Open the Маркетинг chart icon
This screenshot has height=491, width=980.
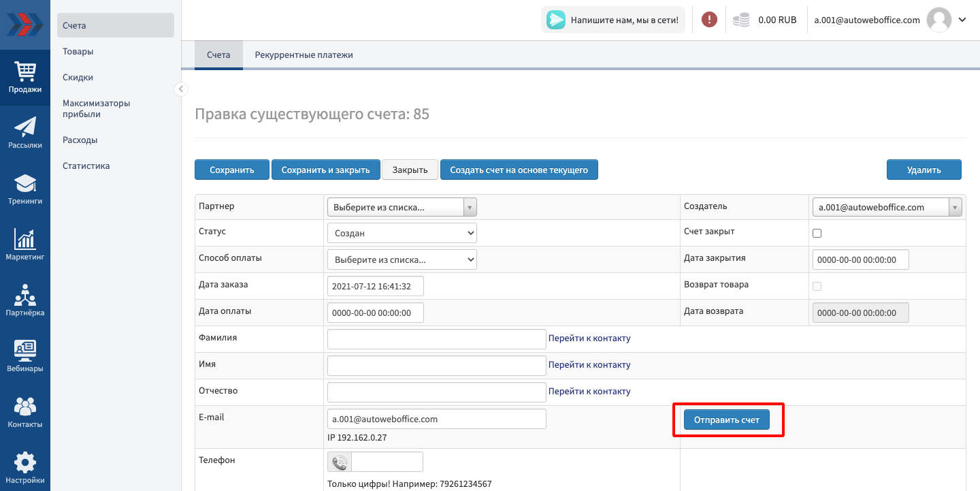pos(25,244)
